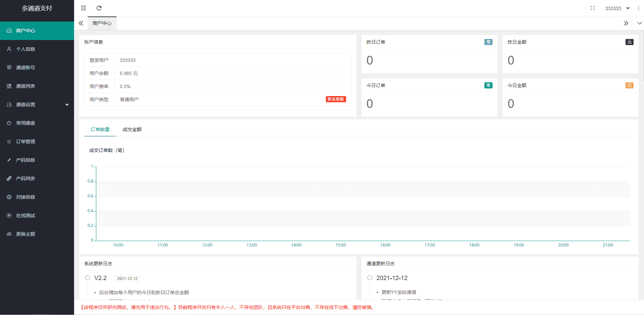644x315 pixels.
Task: Toggle fullscreen mode icon
Action: tap(592, 8)
